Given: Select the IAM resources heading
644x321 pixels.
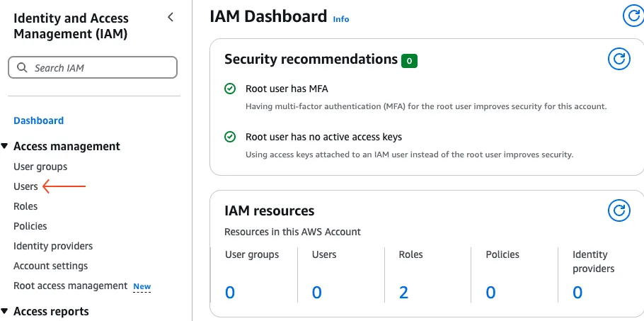Looking at the screenshot, I should 270,210.
